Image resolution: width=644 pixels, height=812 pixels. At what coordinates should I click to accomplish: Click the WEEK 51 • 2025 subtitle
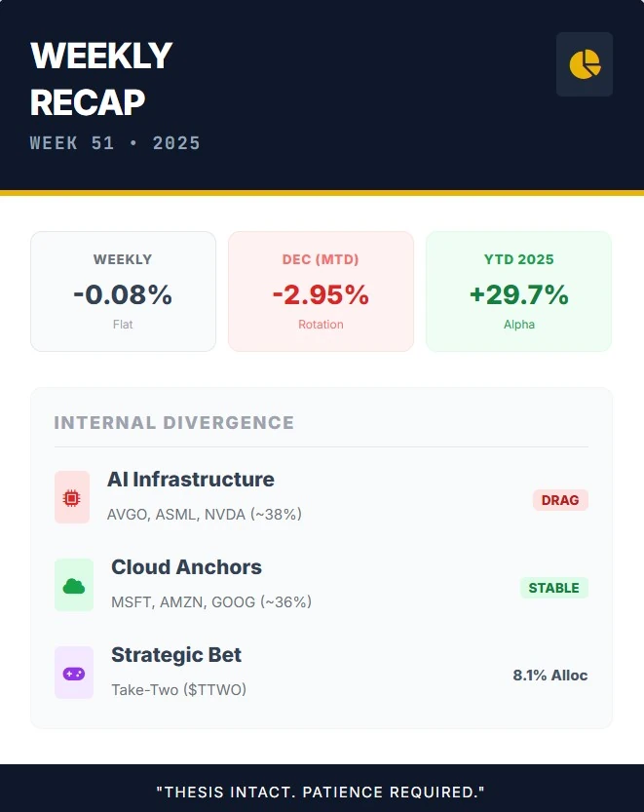pyautogui.click(x=115, y=143)
